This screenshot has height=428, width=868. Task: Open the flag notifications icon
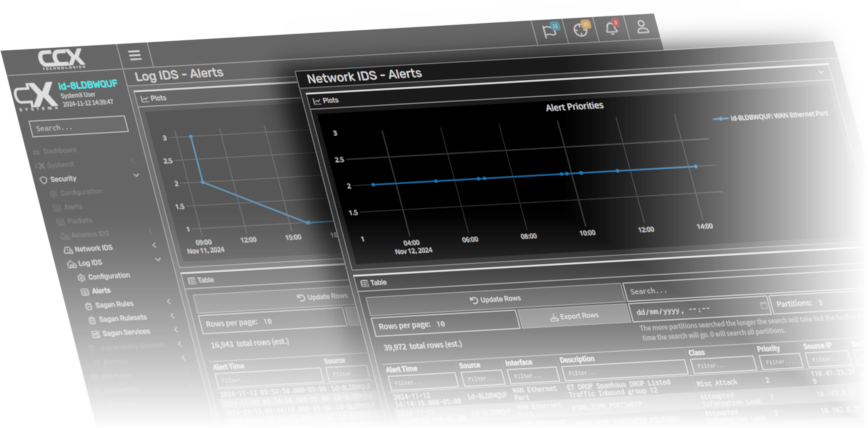(549, 31)
